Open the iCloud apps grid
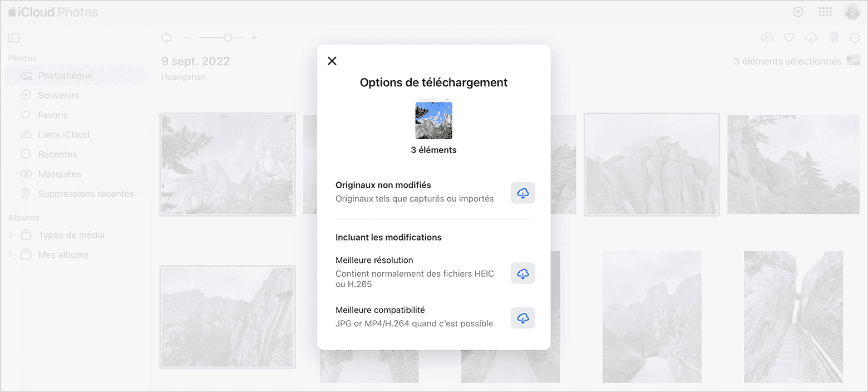868x392 pixels. pyautogui.click(x=825, y=12)
